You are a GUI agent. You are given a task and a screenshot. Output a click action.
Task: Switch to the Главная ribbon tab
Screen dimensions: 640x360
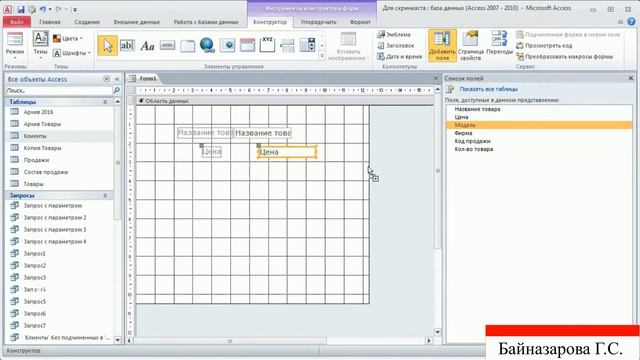point(50,22)
